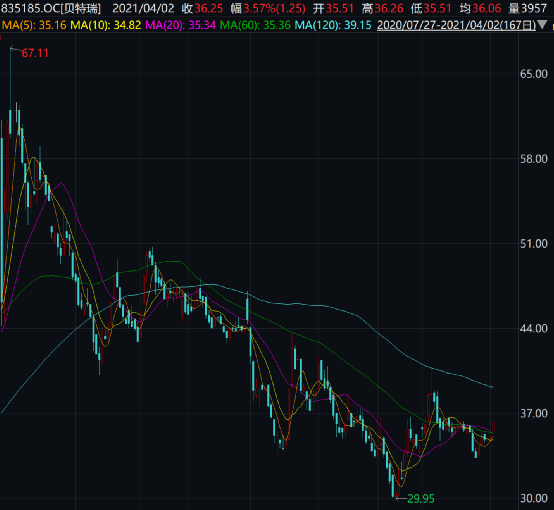Click the stock code 835185.OC[贝特瑞]

click(x=51, y=8)
